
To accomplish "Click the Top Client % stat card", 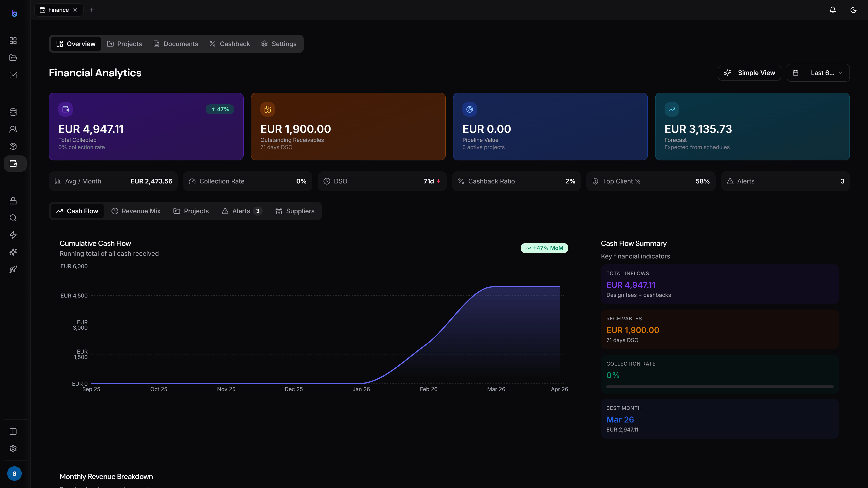I will tap(651, 181).
